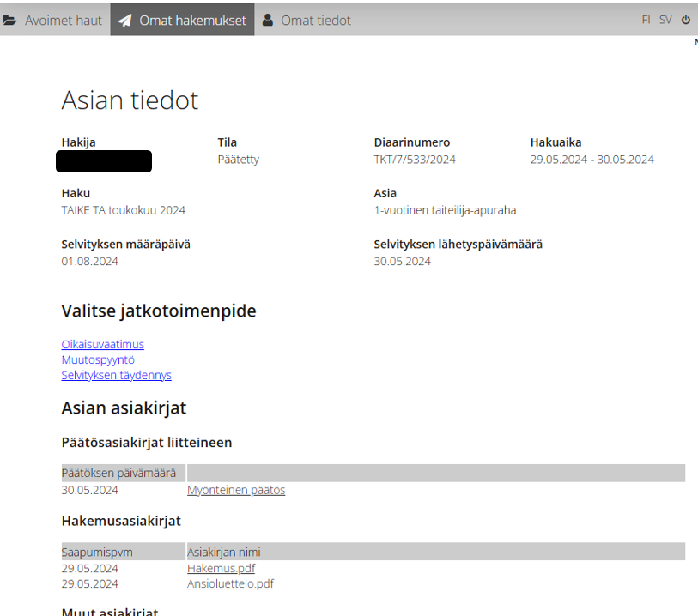Go to the Omat tiedot tab
This screenshot has height=616, width=698.
pos(315,20)
